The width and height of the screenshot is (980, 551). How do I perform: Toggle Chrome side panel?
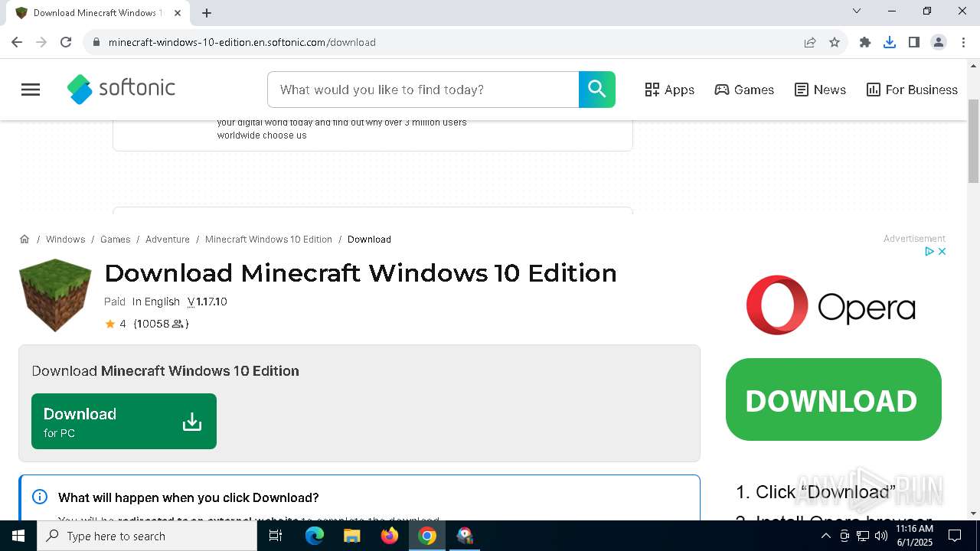(914, 42)
